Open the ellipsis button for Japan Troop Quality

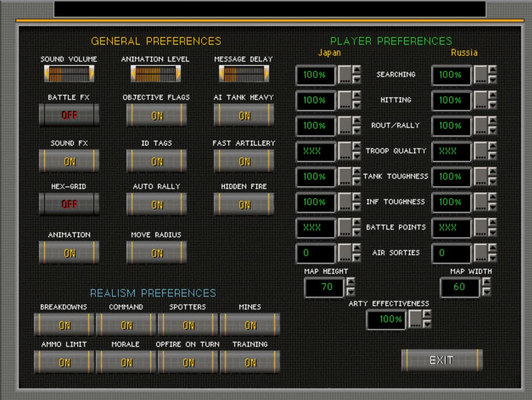tap(345, 152)
